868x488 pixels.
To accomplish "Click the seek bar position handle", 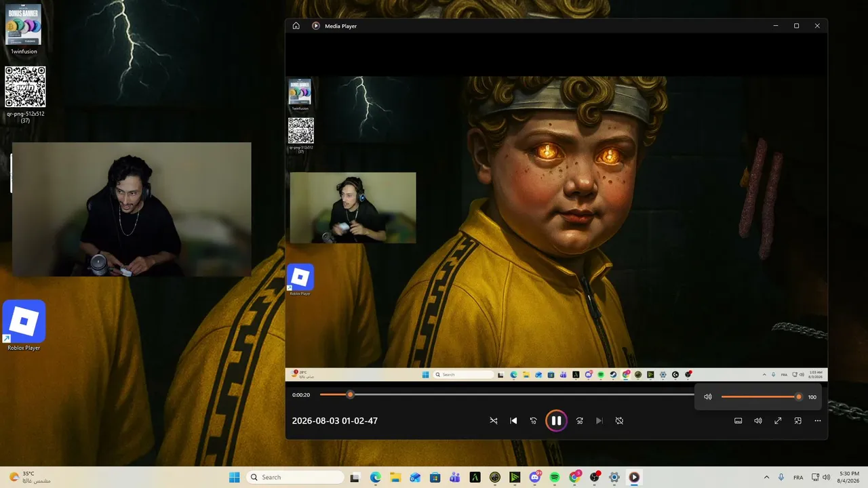I will point(350,394).
